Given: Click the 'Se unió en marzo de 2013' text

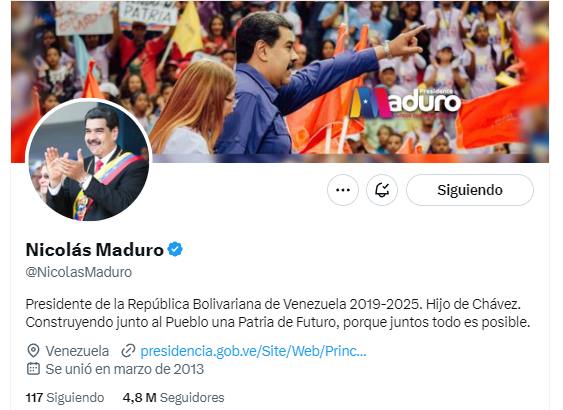Looking at the screenshot, I should [x=125, y=369].
